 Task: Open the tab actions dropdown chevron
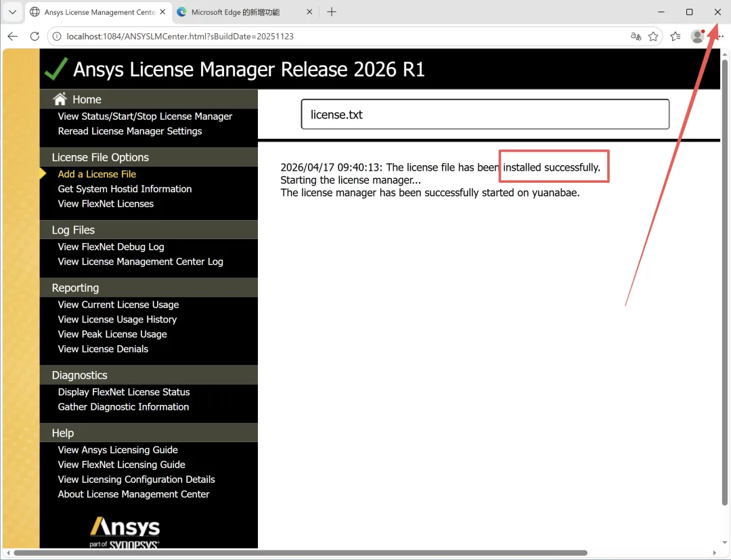tap(13, 12)
